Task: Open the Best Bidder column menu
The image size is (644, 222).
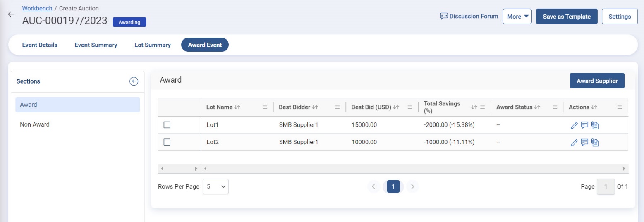Action: point(337,107)
